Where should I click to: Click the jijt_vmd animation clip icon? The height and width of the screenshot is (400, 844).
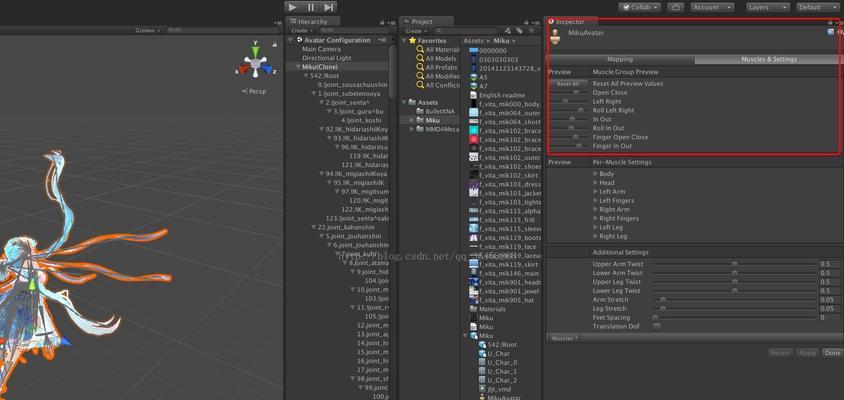(x=483, y=389)
